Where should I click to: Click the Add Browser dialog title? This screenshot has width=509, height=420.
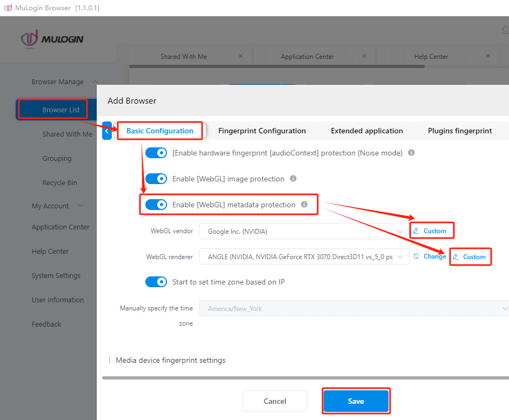132,100
